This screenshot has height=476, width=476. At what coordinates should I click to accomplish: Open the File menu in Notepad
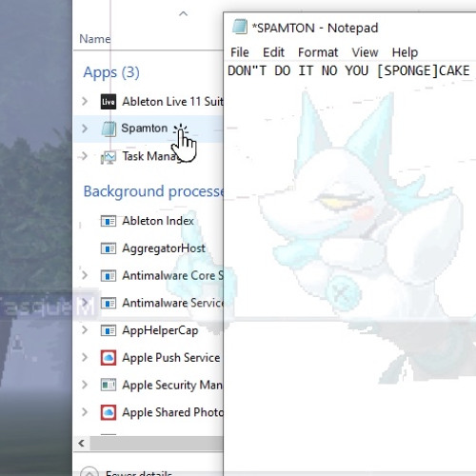[240, 52]
